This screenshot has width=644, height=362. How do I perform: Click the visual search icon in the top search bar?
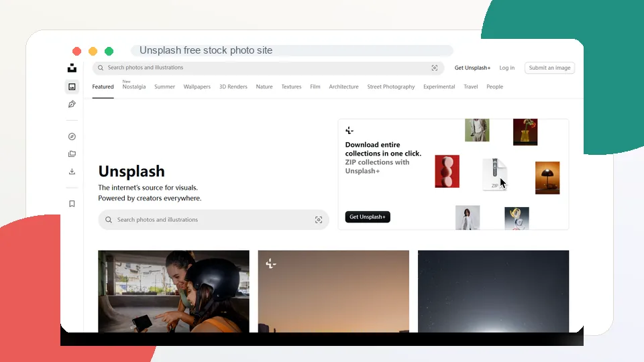435,68
